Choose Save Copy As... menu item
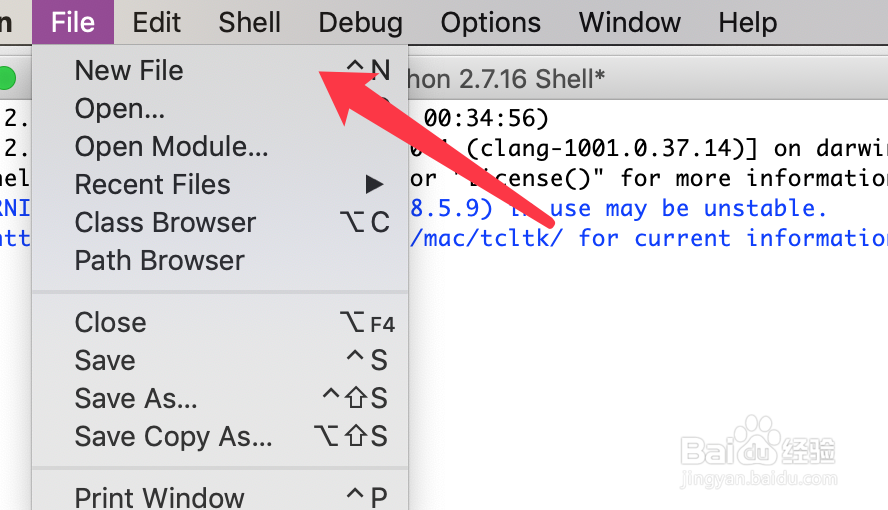 click(x=220, y=436)
